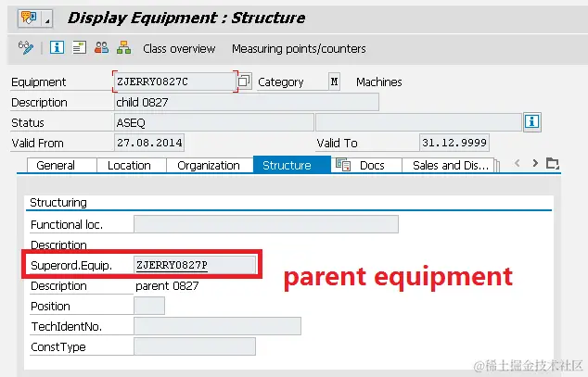Click the TechIdentNo. field

pyautogui.click(x=217, y=326)
